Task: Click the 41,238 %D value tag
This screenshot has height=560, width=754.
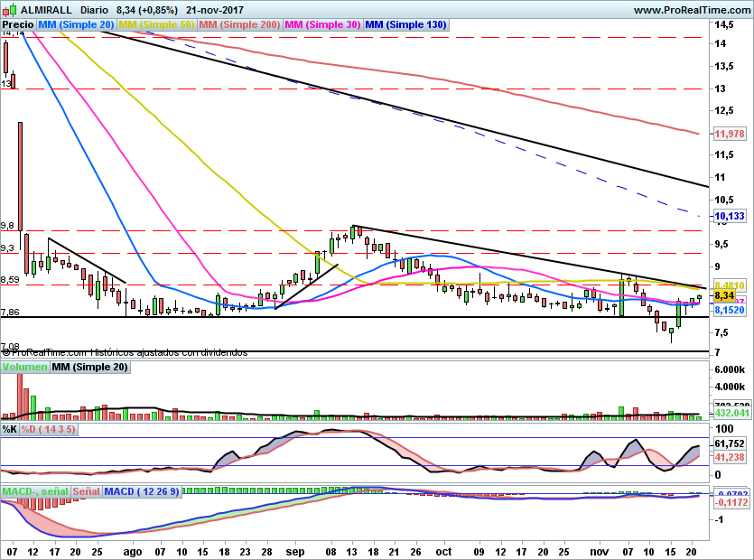Action: [x=730, y=457]
